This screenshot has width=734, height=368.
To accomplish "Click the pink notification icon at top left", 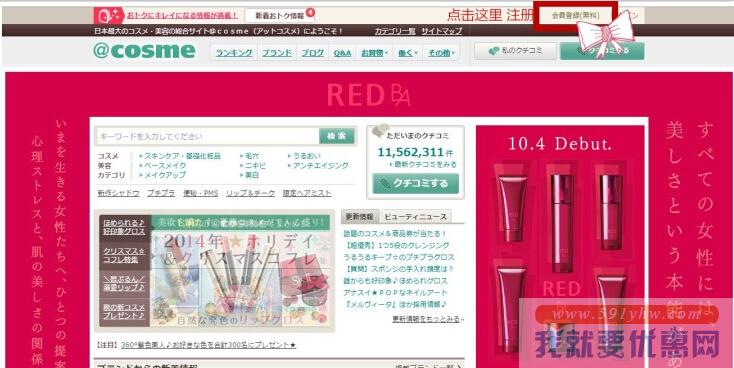I will (x=108, y=15).
